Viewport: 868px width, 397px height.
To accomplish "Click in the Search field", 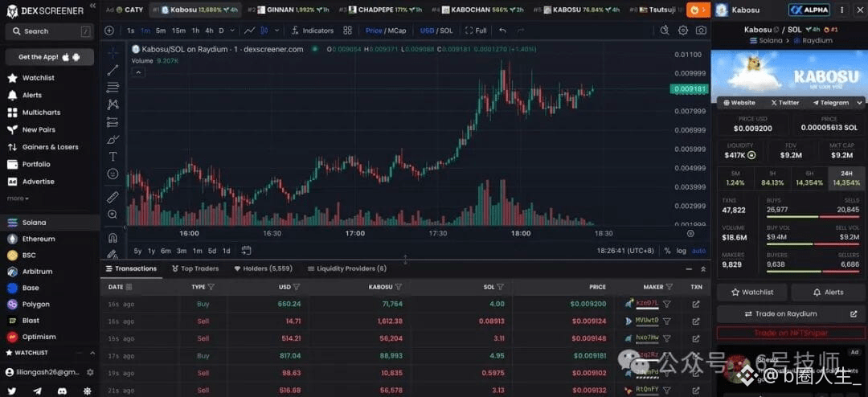I will point(49,31).
